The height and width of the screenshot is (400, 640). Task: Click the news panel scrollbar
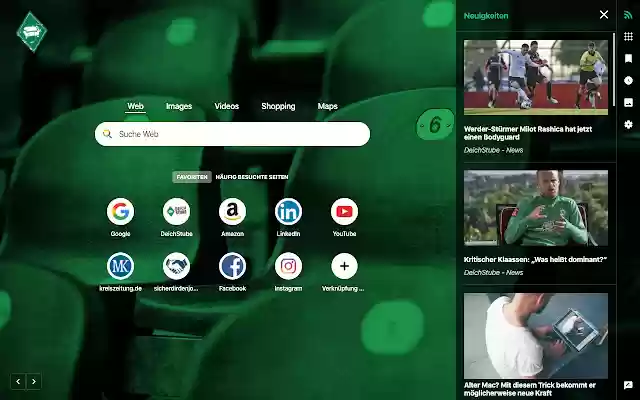click(614, 69)
